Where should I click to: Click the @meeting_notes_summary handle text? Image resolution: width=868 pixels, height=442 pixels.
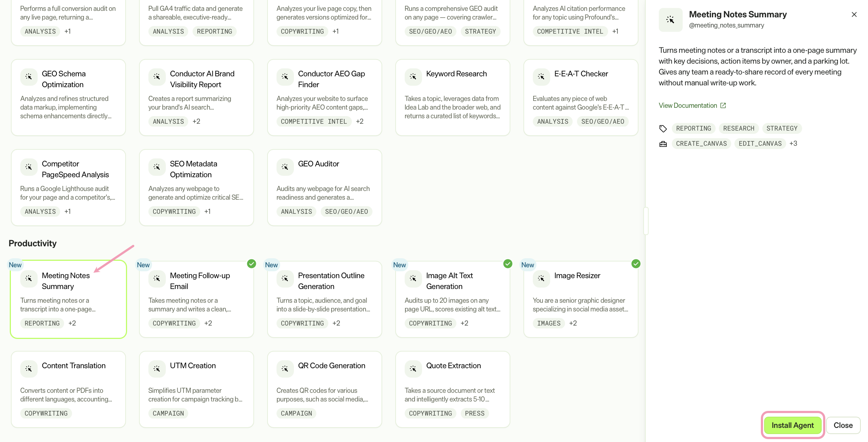726,25
